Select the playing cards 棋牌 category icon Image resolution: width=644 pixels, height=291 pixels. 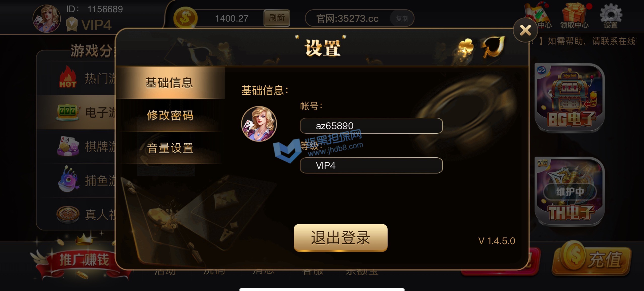[68, 146]
